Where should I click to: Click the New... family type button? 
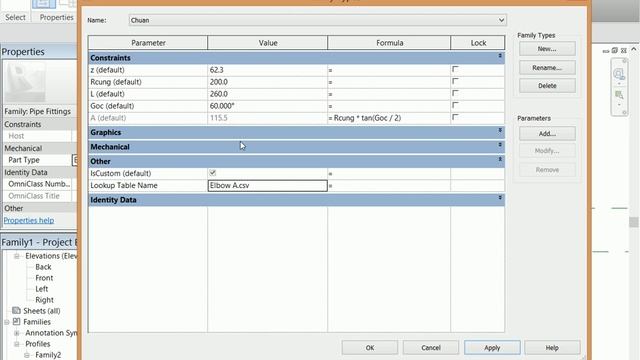(x=547, y=49)
